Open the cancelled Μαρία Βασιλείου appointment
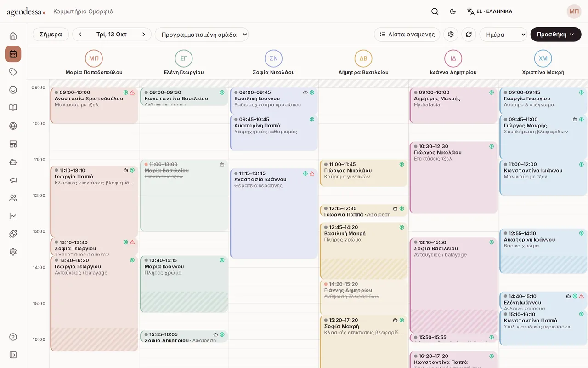Screen dimensions: 588x368 [184, 195]
